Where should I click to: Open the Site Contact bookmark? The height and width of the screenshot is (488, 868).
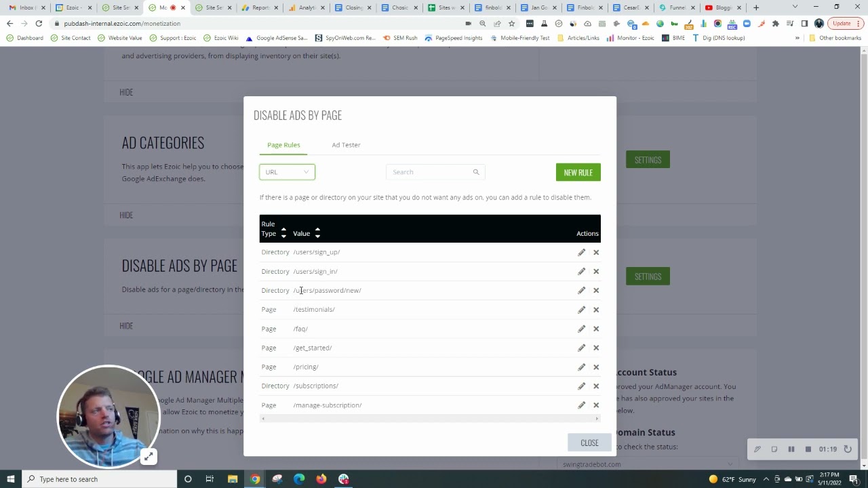71,38
